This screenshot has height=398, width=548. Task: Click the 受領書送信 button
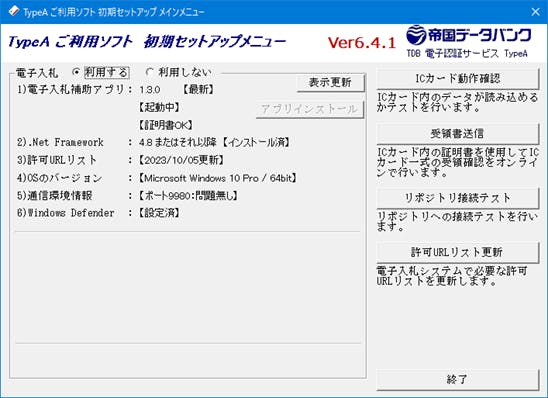(x=457, y=133)
